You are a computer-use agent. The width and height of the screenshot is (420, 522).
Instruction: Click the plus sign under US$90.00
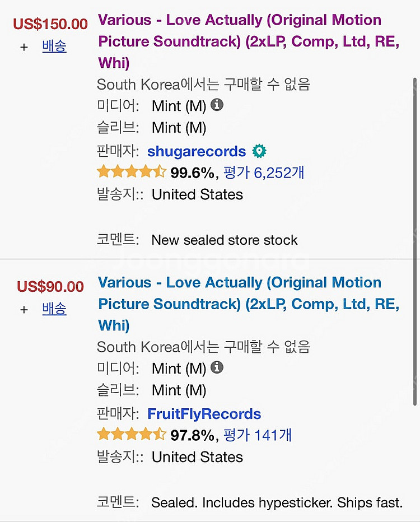[x=24, y=309]
